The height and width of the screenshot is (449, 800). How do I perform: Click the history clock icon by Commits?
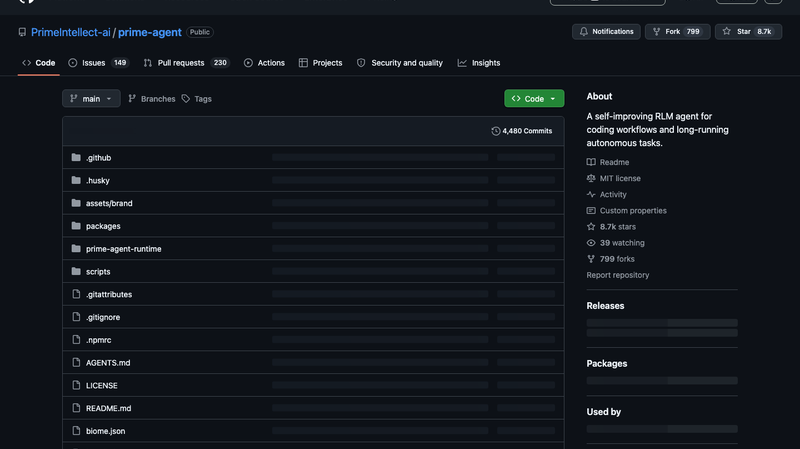click(495, 131)
